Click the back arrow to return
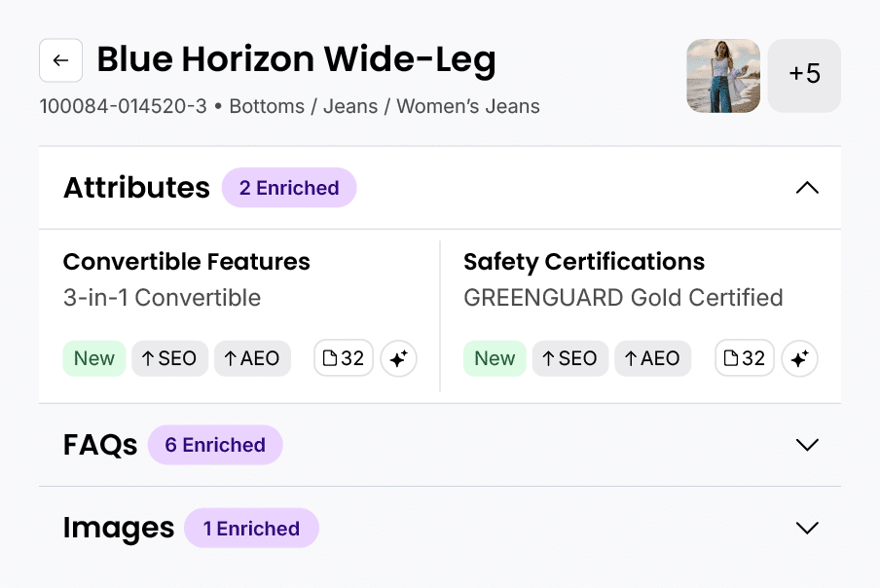This screenshot has width=880, height=588. [x=60, y=60]
